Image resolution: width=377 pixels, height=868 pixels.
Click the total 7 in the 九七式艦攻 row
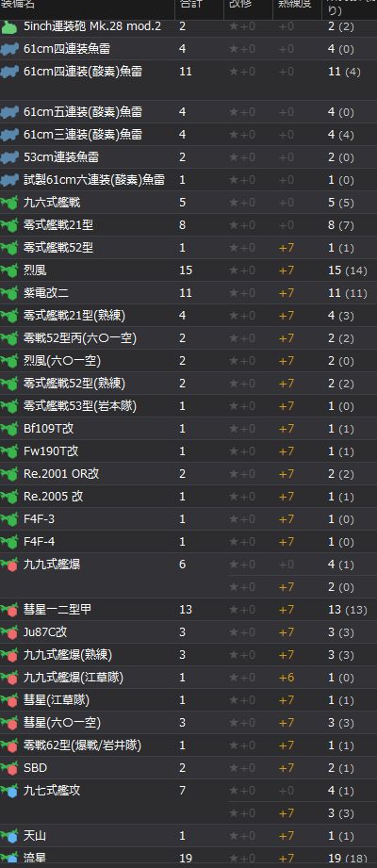183,791
